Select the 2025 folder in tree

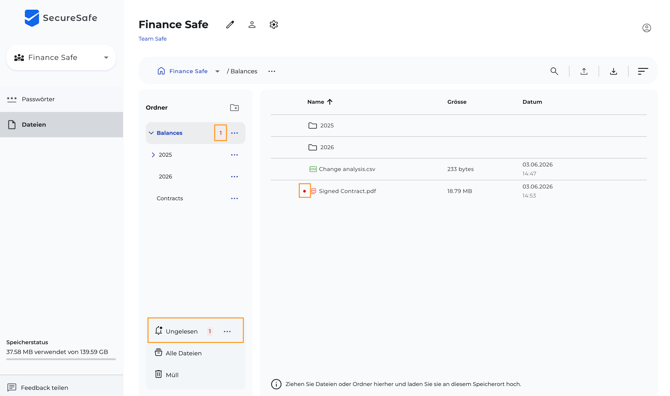point(165,155)
